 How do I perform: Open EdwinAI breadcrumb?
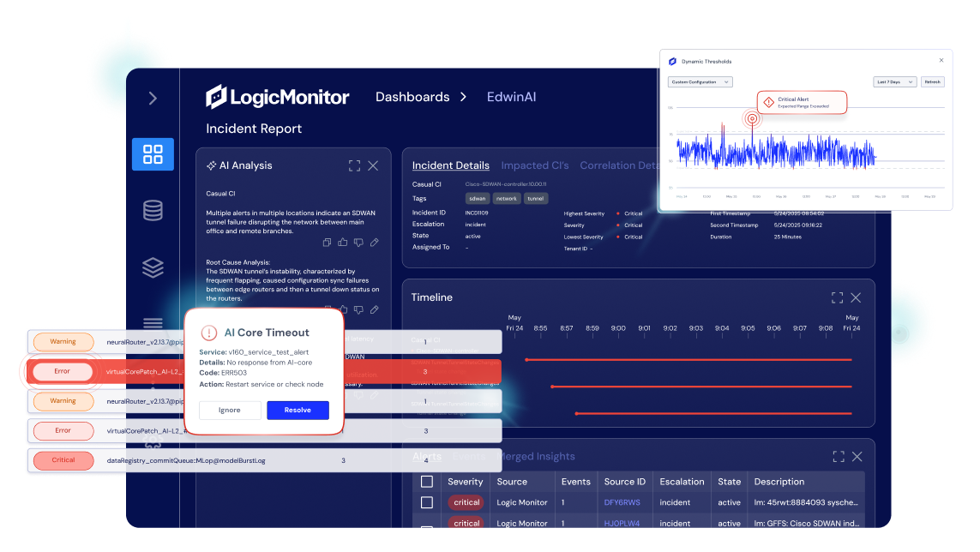point(511,97)
